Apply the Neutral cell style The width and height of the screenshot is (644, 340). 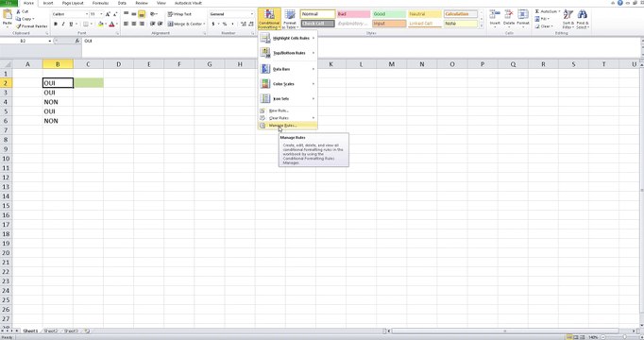(424, 14)
